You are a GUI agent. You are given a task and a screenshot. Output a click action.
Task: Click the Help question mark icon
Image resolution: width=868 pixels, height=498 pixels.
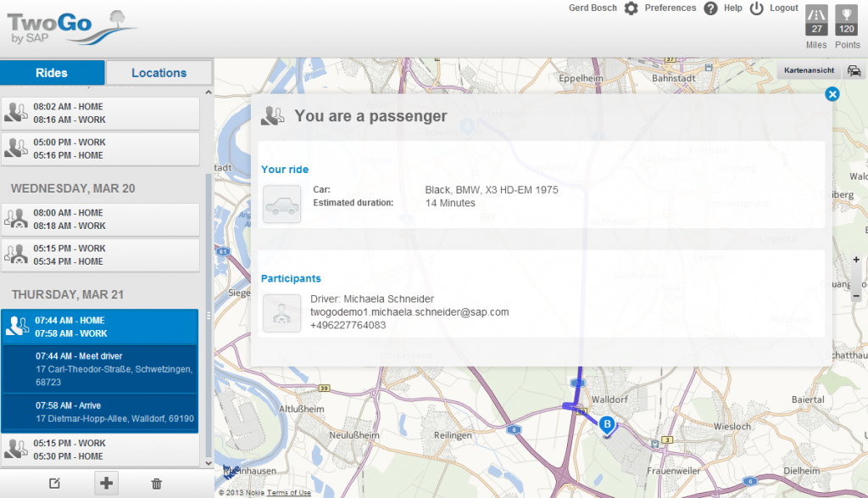point(711,8)
